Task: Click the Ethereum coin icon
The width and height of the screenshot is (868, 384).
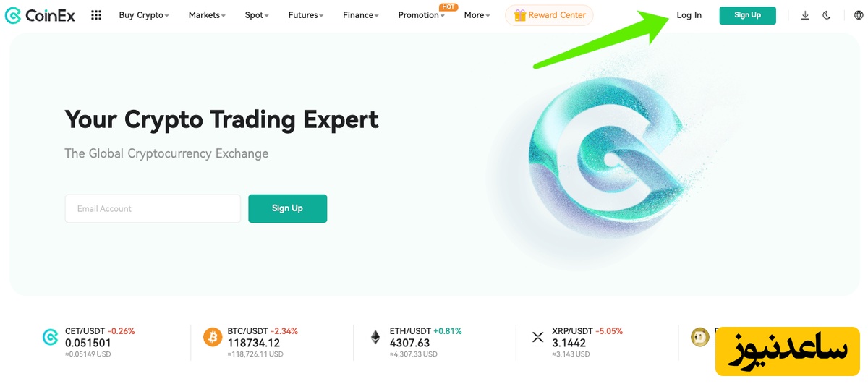Action: 375,337
